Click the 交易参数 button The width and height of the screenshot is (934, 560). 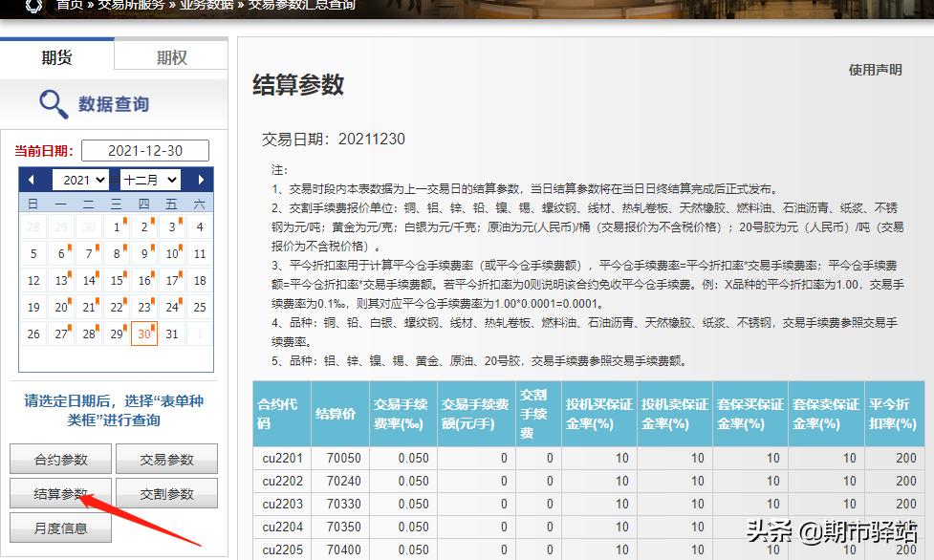[165, 458]
